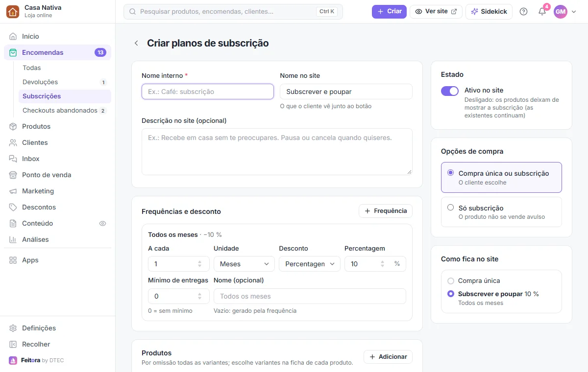588x372 pixels.
Task: Click the Conteúdo document icon
Action: pos(13,224)
